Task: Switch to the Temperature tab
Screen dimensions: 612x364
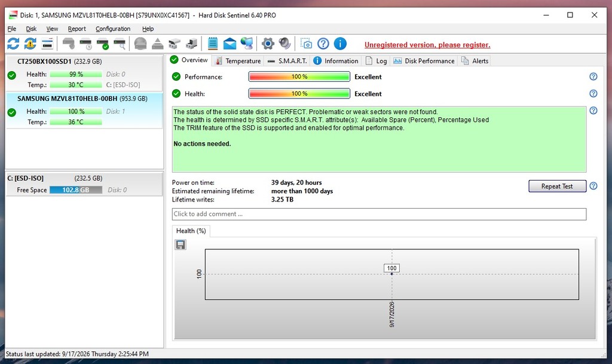Action: [x=238, y=61]
